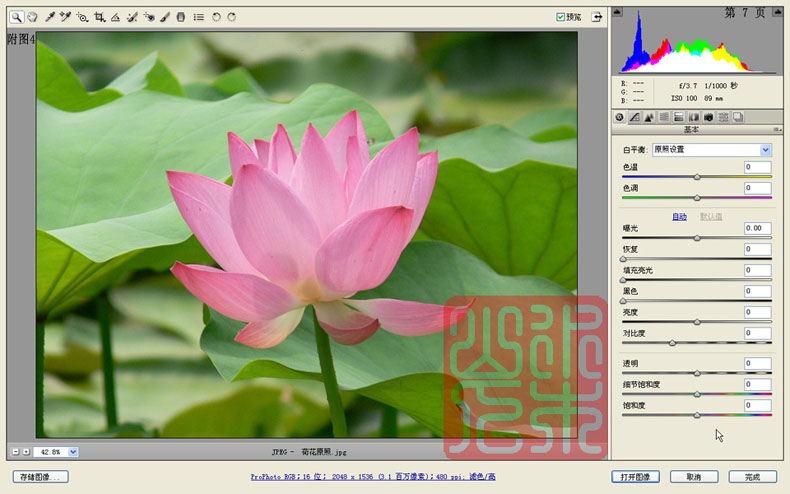Activate the Red Eye Removal tool
Viewport: 790px width, 494px height.
[x=149, y=17]
